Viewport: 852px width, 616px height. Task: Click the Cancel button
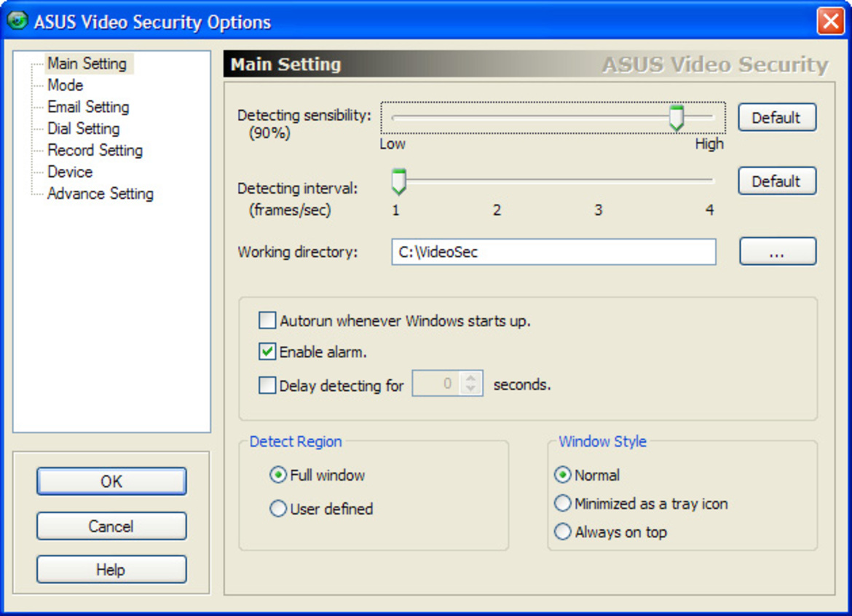[111, 526]
